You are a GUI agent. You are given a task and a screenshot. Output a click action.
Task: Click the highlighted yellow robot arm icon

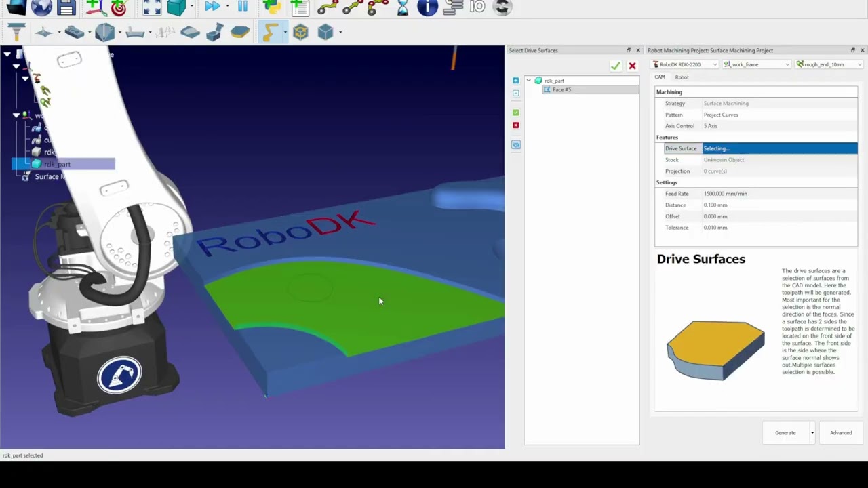[x=270, y=32]
